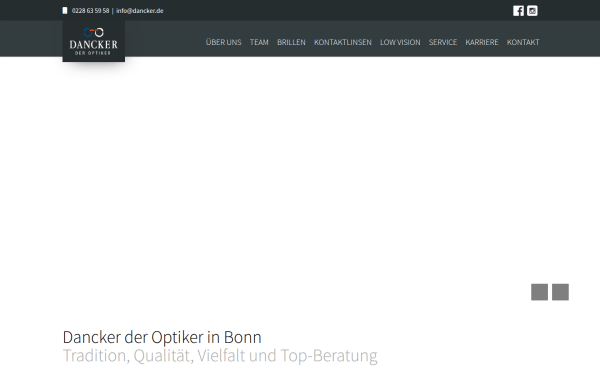Click the right gray slider arrow button
Screen dimensions: 600x375
[x=561, y=292]
